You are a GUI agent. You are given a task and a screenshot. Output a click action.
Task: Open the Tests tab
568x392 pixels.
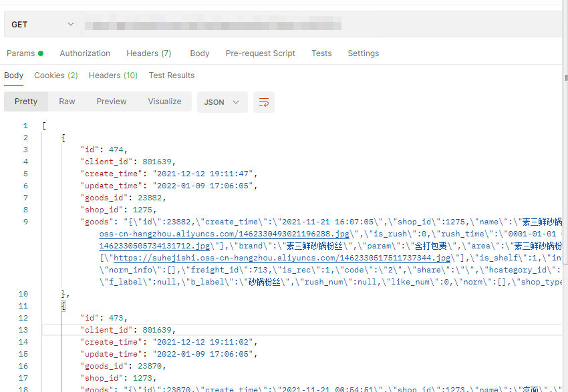321,53
